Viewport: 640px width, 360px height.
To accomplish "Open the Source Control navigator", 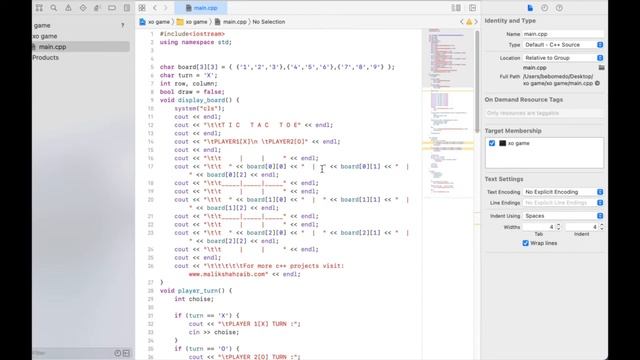I will [39, 8].
